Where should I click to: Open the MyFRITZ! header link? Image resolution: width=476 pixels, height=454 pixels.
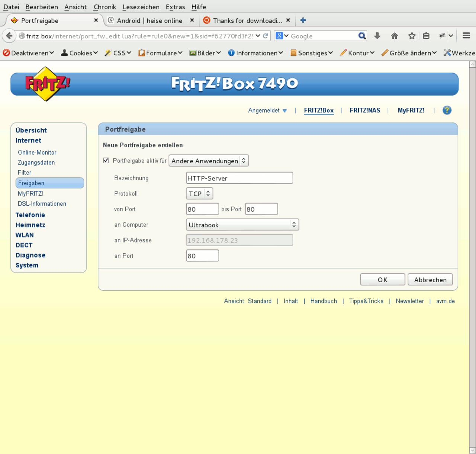(411, 110)
